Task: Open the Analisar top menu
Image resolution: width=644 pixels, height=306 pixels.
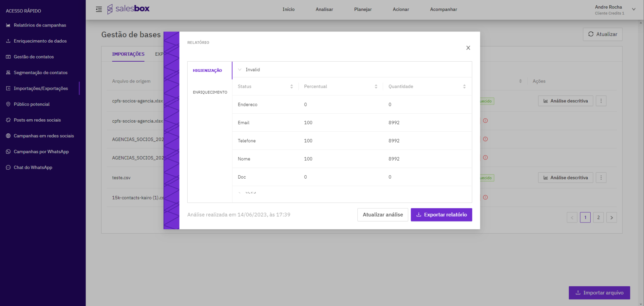Action: click(324, 9)
